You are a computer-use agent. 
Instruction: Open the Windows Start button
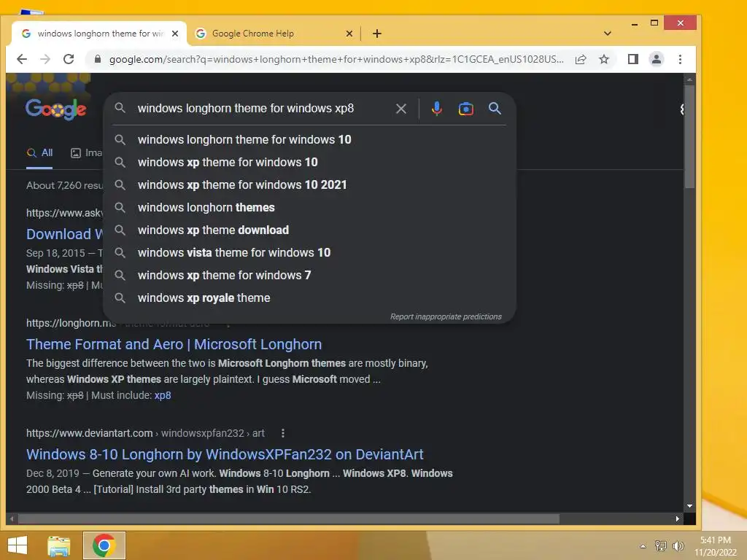(x=18, y=545)
